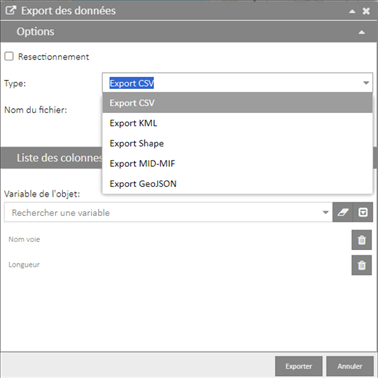Choose Export KML option
Image resolution: width=378 pixels, height=378 pixels.
pyautogui.click(x=237, y=123)
